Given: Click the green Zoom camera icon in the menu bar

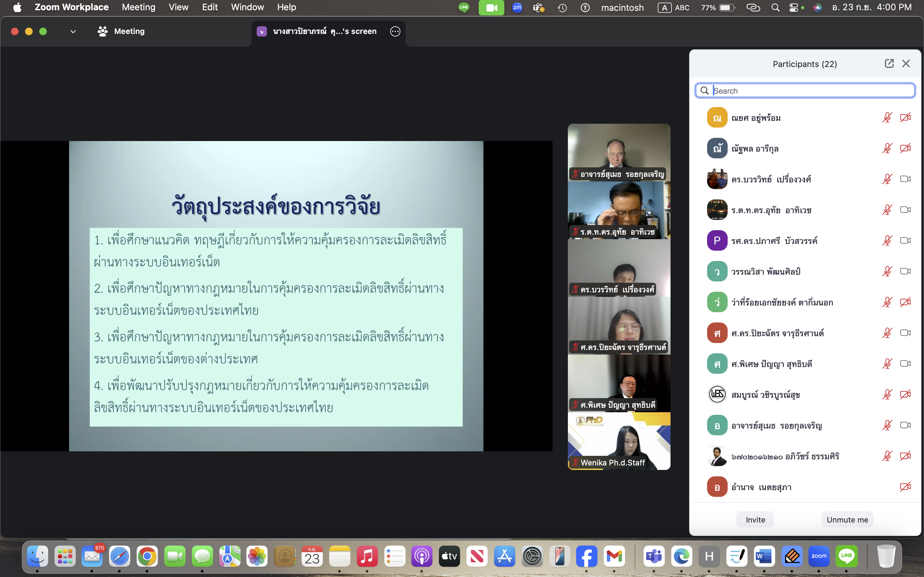Looking at the screenshot, I should click(x=491, y=8).
